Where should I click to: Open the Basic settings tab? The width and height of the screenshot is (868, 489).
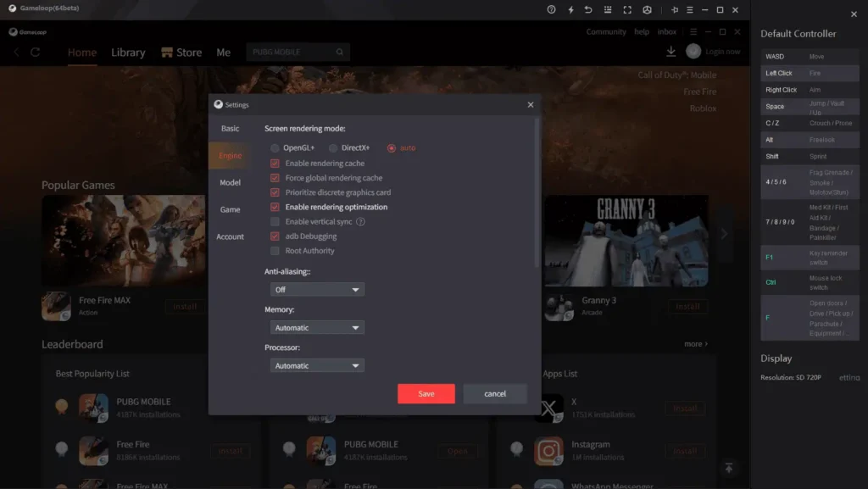coord(230,128)
